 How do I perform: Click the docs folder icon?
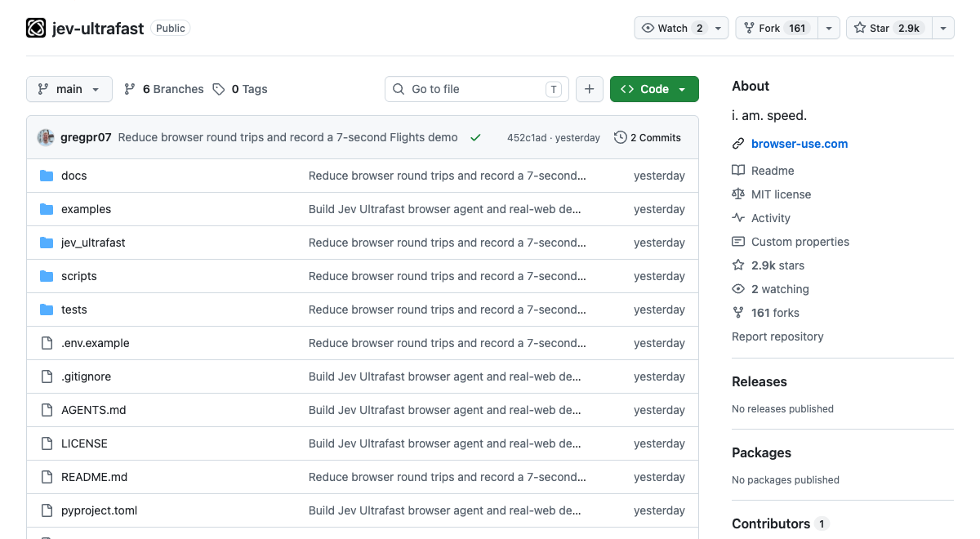click(47, 176)
